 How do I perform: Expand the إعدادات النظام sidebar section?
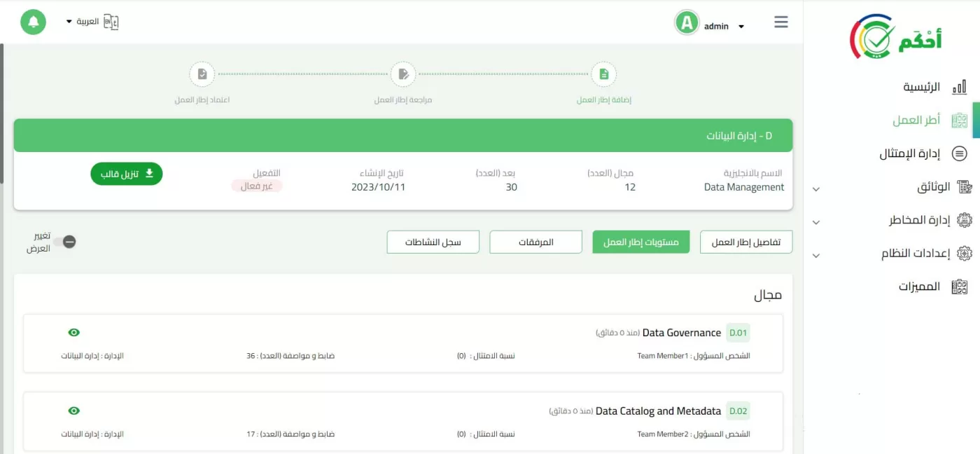click(x=815, y=255)
